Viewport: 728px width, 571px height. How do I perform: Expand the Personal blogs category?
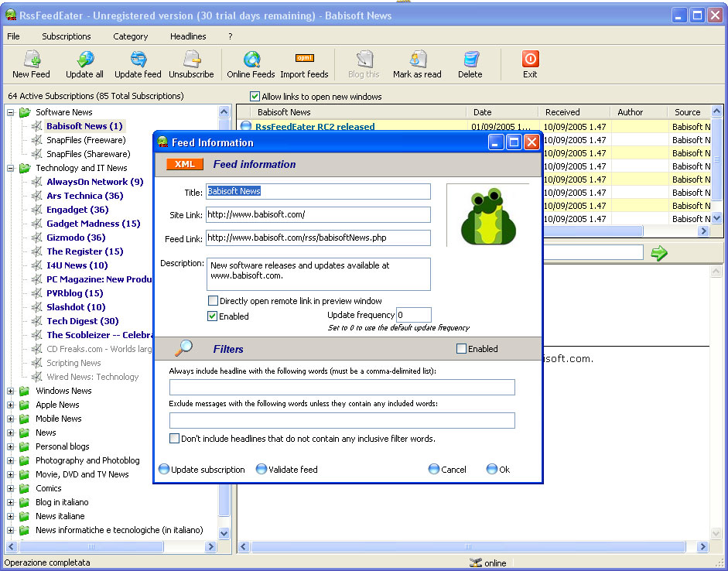tap(10, 446)
